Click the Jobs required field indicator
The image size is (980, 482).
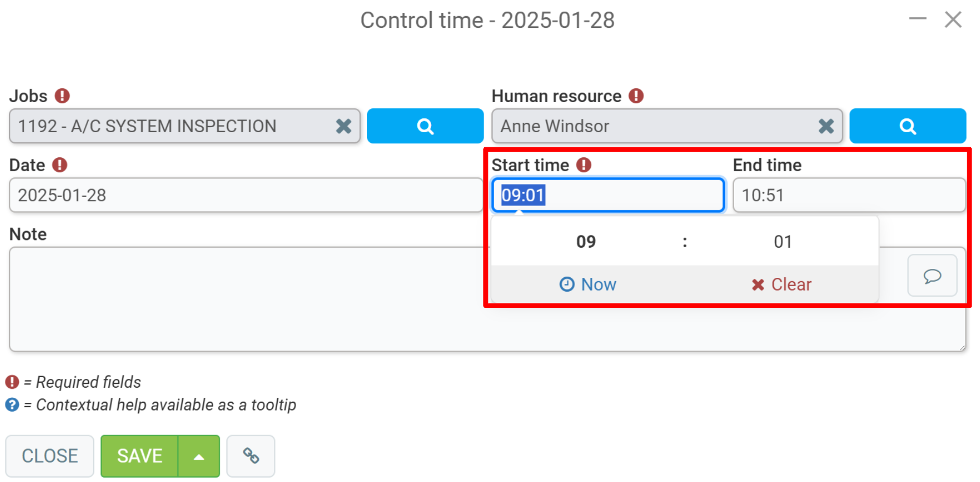(x=62, y=96)
